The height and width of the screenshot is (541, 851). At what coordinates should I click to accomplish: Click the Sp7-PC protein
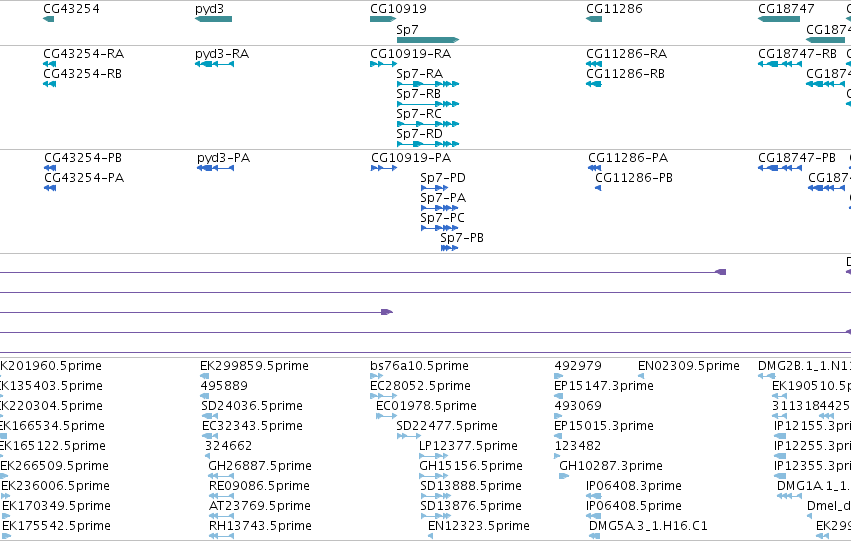point(440,228)
